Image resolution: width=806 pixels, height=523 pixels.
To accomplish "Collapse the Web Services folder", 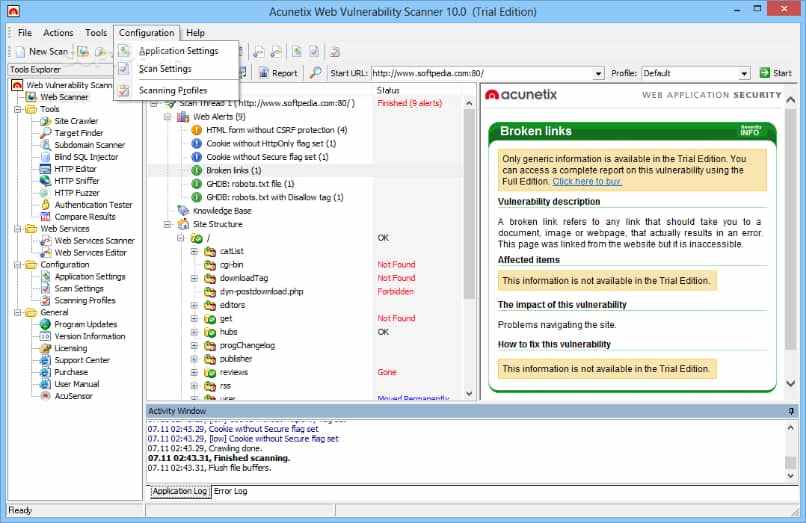I will (x=18, y=229).
